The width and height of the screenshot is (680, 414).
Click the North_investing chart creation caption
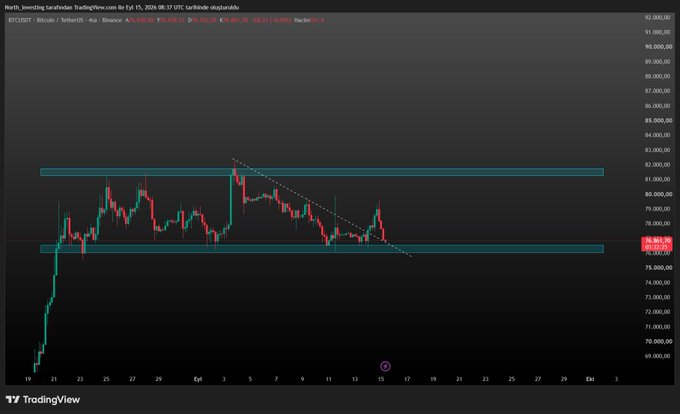tap(121, 7)
